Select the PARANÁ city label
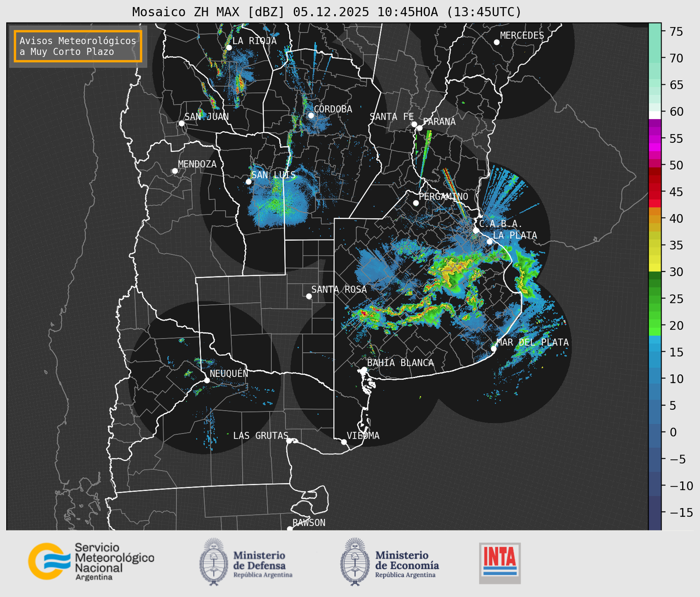This screenshot has width=700, height=597. click(x=439, y=122)
